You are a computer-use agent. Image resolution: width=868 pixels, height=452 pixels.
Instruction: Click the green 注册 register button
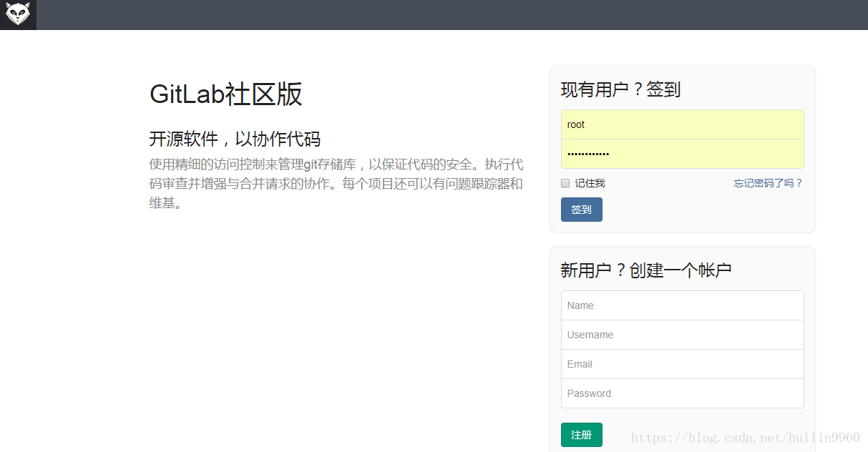point(581,435)
